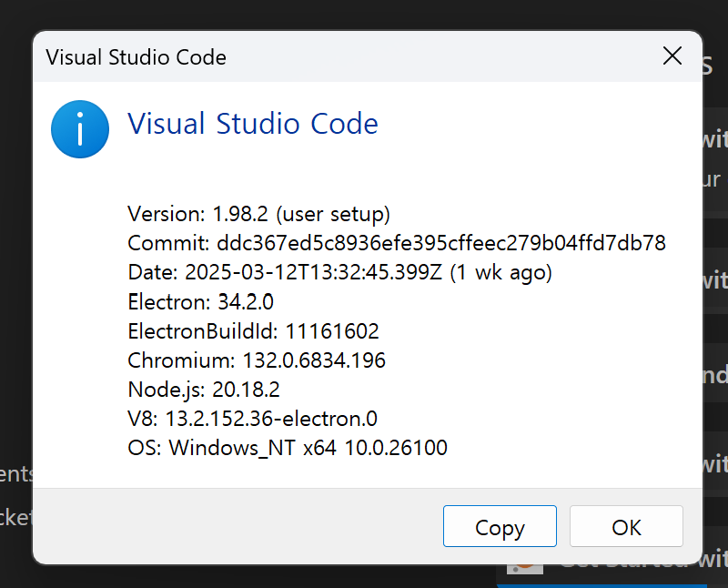Click the Chromium version line

pyautogui.click(x=256, y=360)
